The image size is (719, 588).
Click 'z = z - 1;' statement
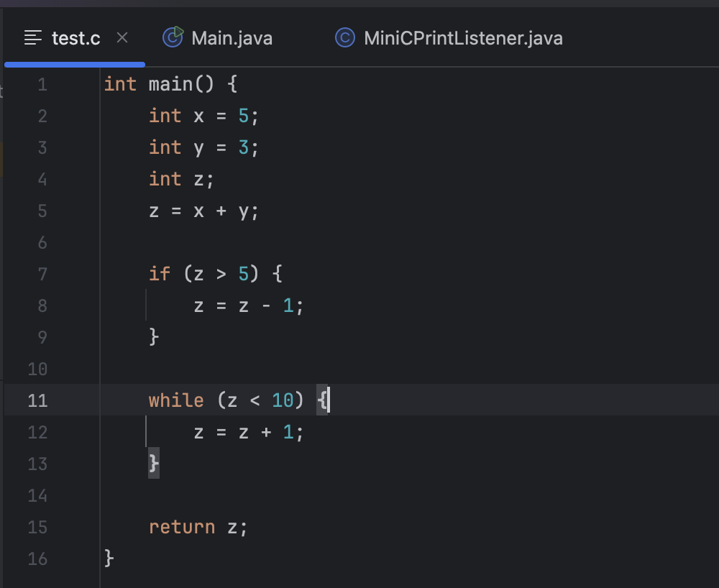click(x=249, y=306)
